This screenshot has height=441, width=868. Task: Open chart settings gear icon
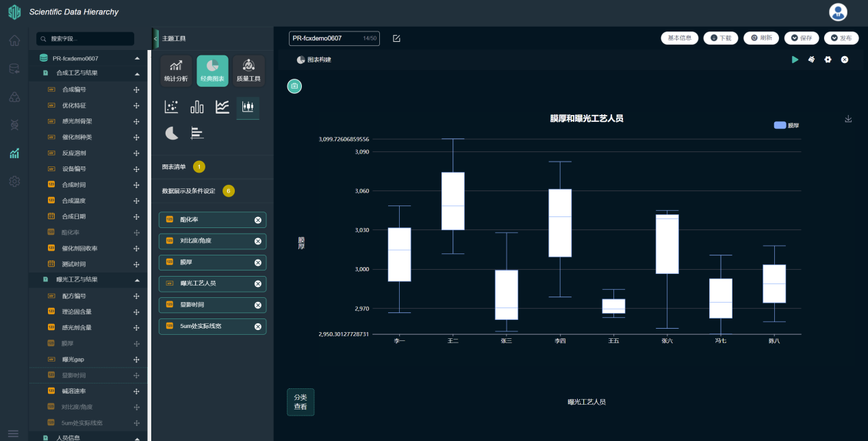tap(828, 60)
